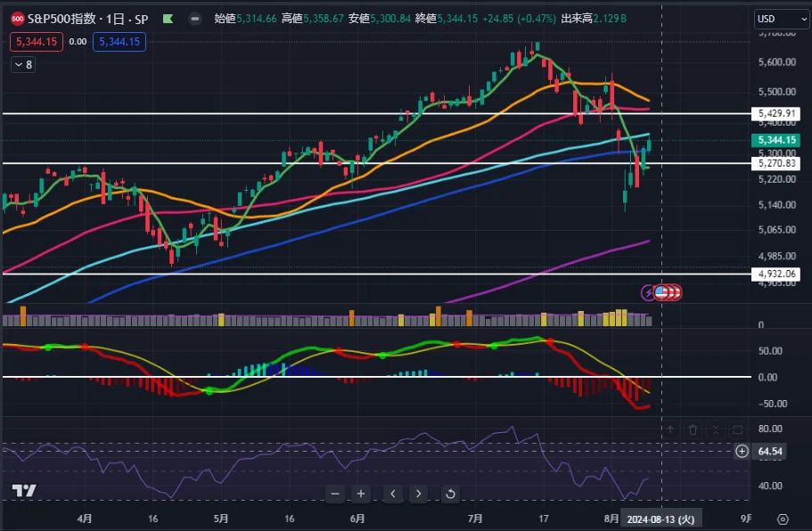Click the gray minus data mode icon

[194, 19]
